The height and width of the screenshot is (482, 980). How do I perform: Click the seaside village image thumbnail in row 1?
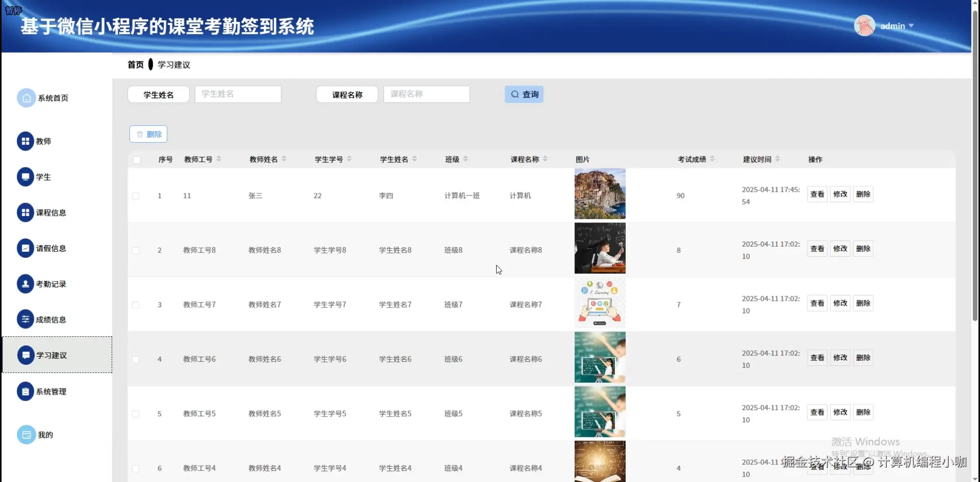pyautogui.click(x=599, y=194)
